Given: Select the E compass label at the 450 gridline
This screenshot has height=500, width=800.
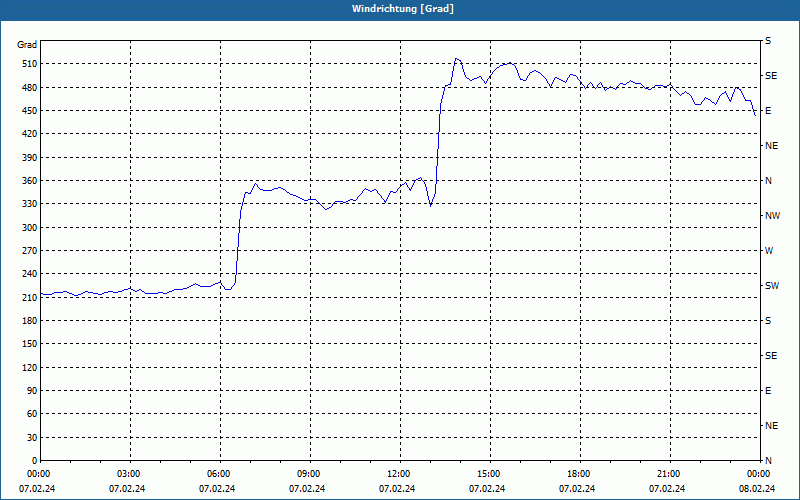Looking at the screenshot, I should tap(768, 111).
